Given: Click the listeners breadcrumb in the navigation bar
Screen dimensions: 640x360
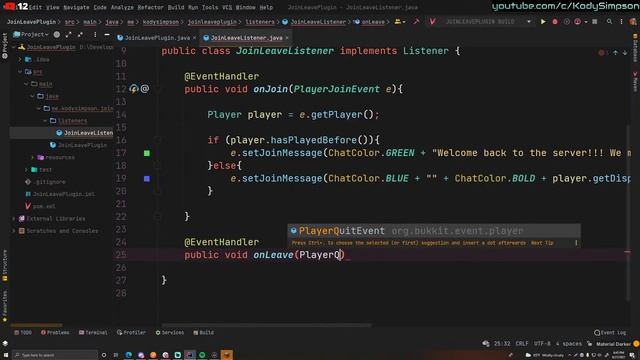Looking at the screenshot, I should point(260,22).
